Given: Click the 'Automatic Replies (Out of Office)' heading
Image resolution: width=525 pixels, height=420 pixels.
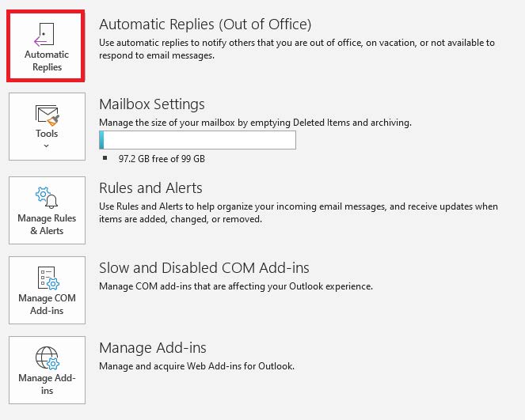Looking at the screenshot, I should 205,25.
